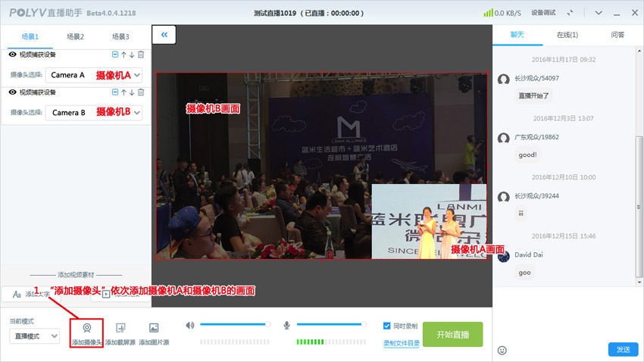Click the Add Image Source (添加图片源) icon
Screen dimensions: 644x362
[x=154, y=328]
